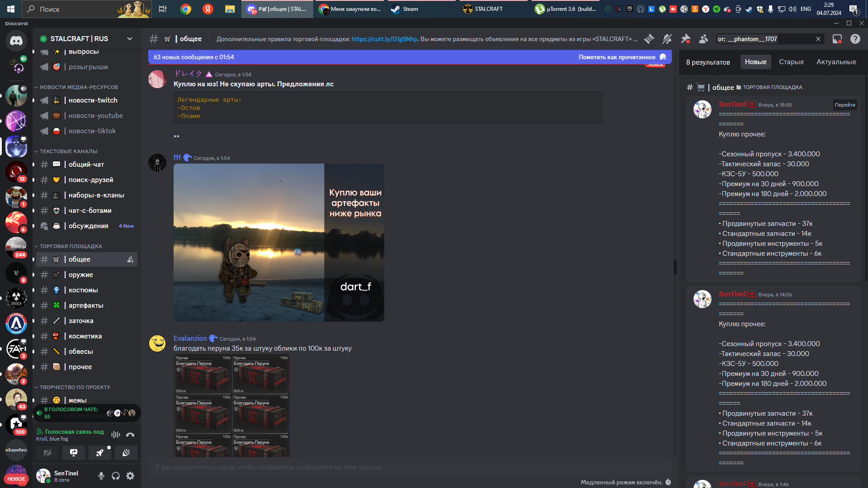The height and width of the screenshot is (488, 868).
Task: Open новости-twitch channel
Action: pyautogui.click(x=87, y=100)
